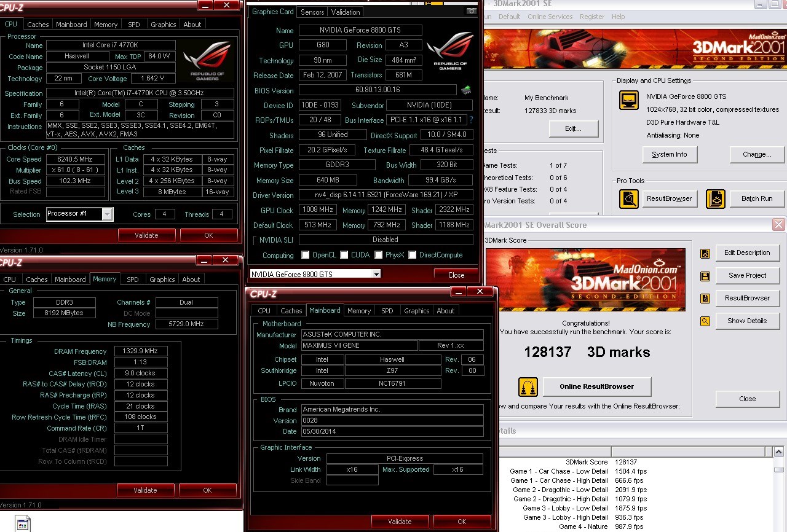Click OK in mainboard CPU-Z window

point(462,522)
